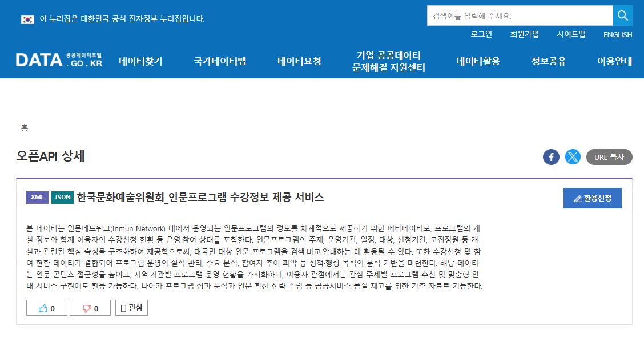Click the JSON format badge
This screenshot has width=644, height=342.
click(62, 198)
